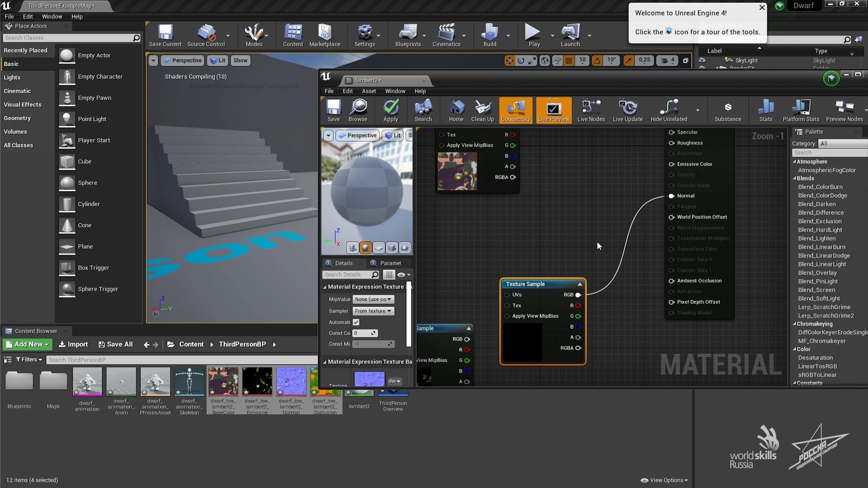868x488 pixels.
Task: Open the Marketplace
Action: (324, 36)
